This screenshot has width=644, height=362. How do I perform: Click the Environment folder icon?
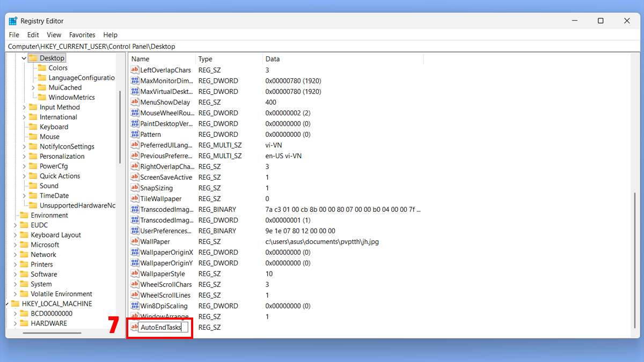[24, 216]
